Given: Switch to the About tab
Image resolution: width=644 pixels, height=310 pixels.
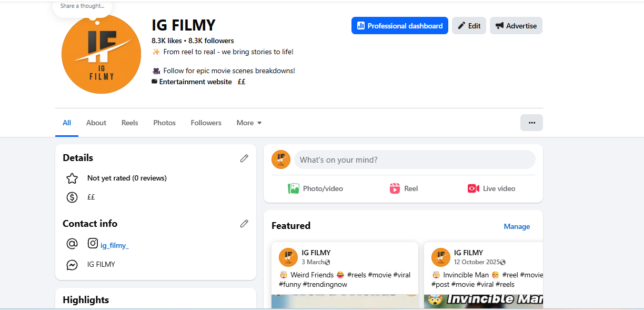Looking at the screenshot, I should pyautogui.click(x=96, y=123).
